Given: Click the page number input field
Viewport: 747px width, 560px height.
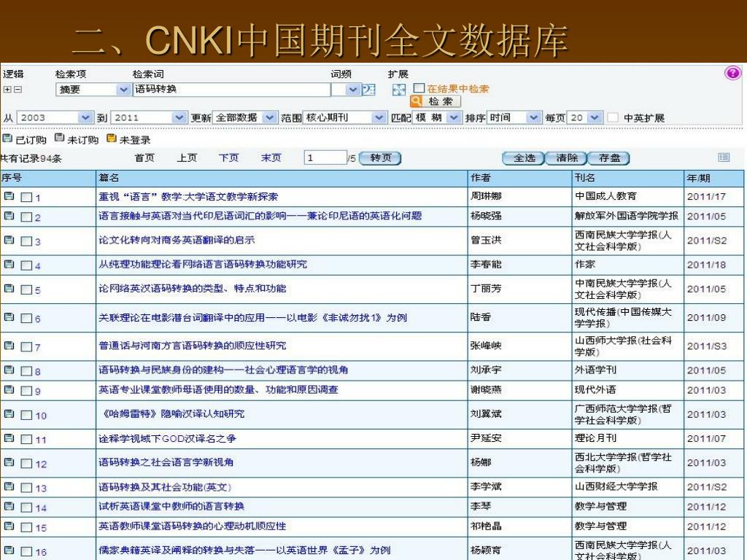Looking at the screenshot, I should (325, 157).
